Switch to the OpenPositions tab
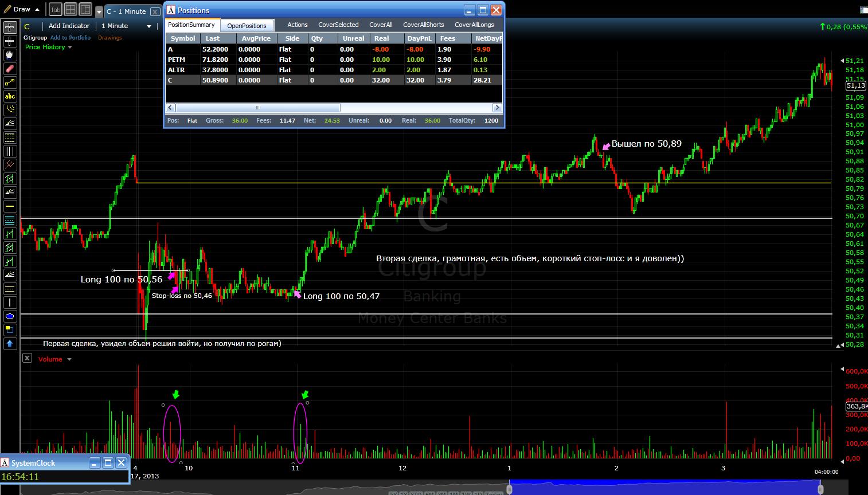The height and width of the screenshot is (495, 868). (247, 25)
